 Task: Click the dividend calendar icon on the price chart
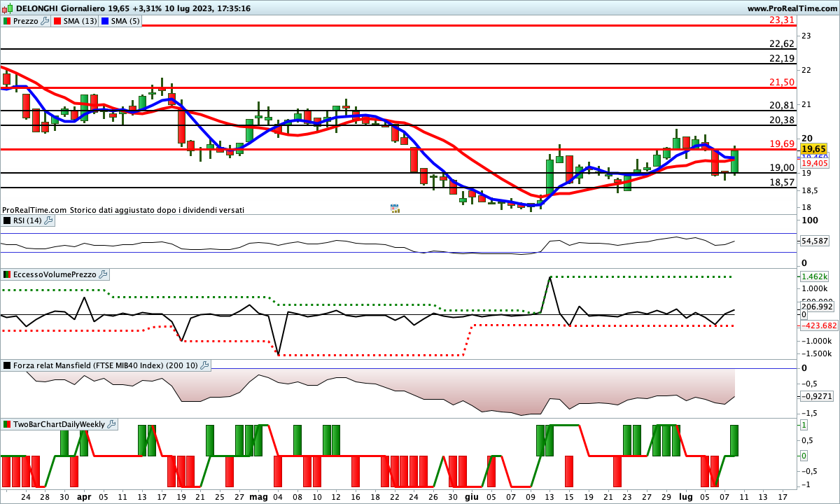point(395,208)
